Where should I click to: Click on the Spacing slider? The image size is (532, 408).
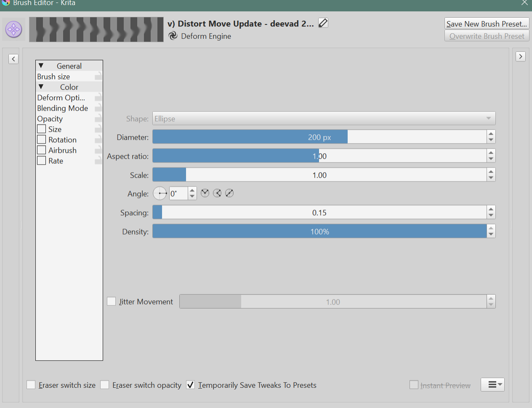point(319,213)
